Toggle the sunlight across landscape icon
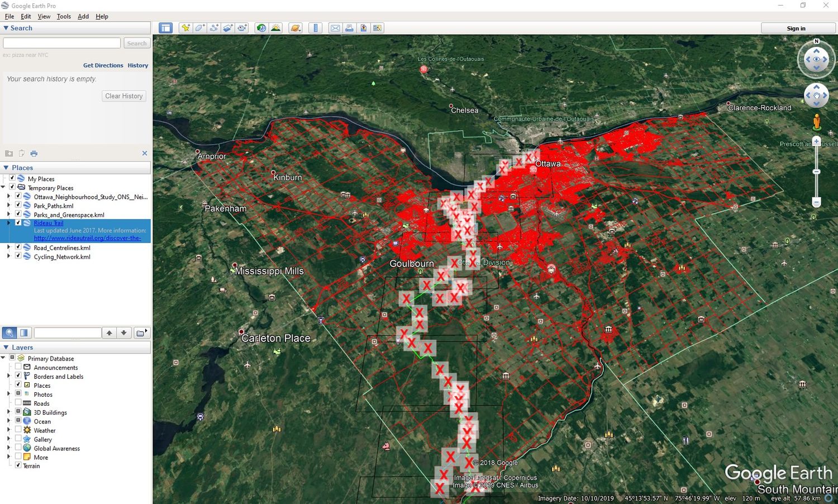The image size is (838, 504). click(x=275, y=28)
